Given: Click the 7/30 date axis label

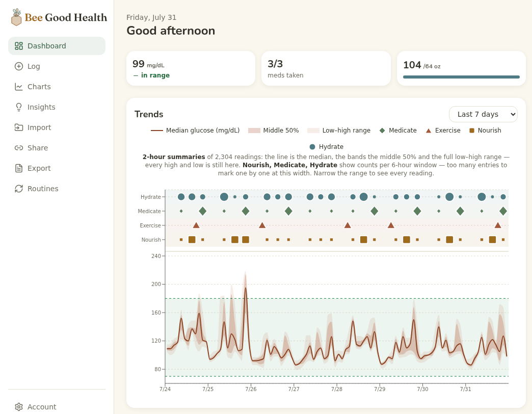Looking at the screenshot, I should (x=423, y=389).
